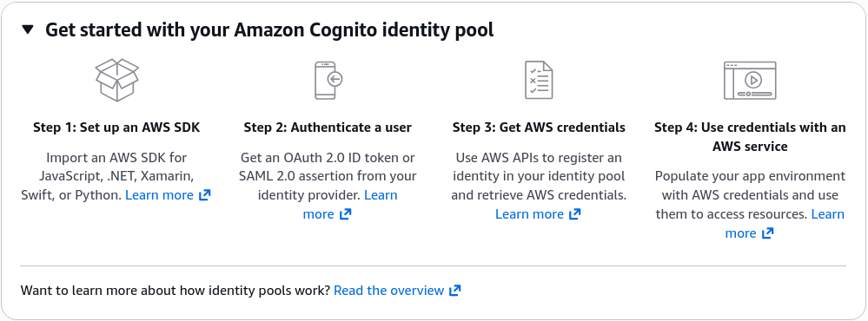Select Step 4: Use credentials with AWS service title
The image size is (868, 321).
(x=750, y=137)
